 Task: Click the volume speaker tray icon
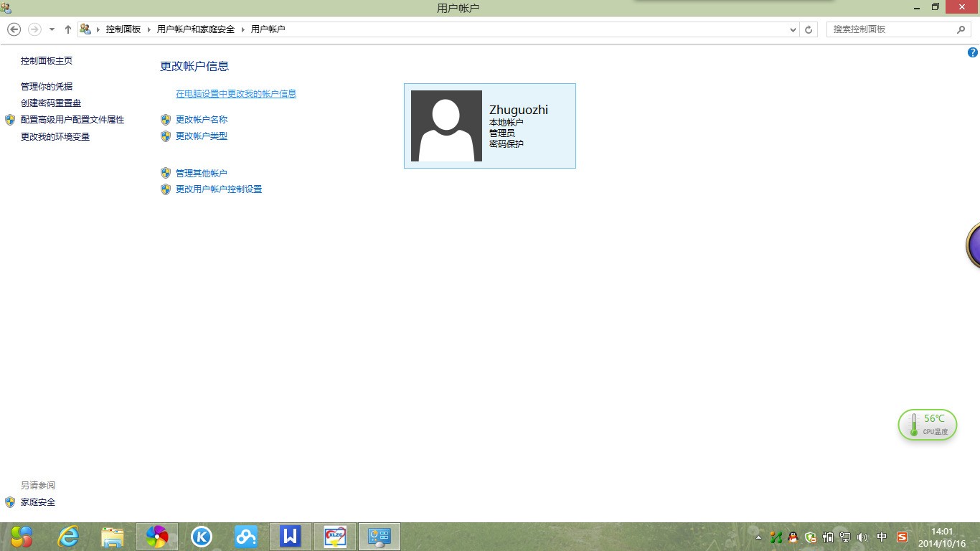pyautogui.click(x=862, y=537)
